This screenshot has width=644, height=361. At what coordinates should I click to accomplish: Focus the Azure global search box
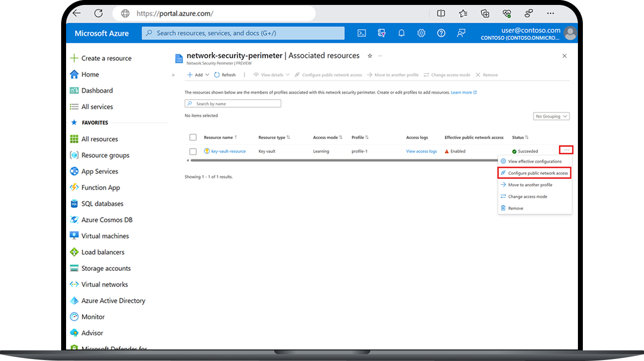(243, 33)
